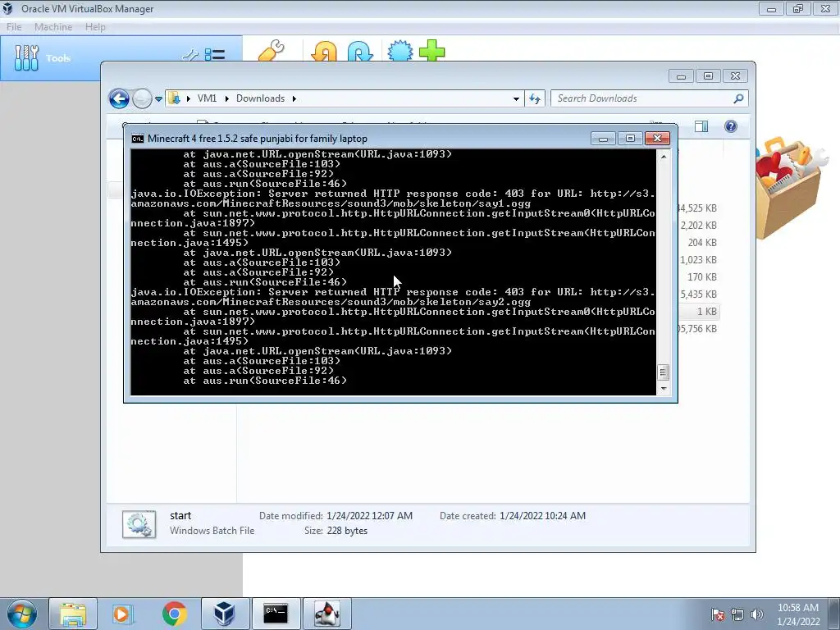Click the 5,435 KB file size entry
Screen dimensions: 840x630
point(699,294)
